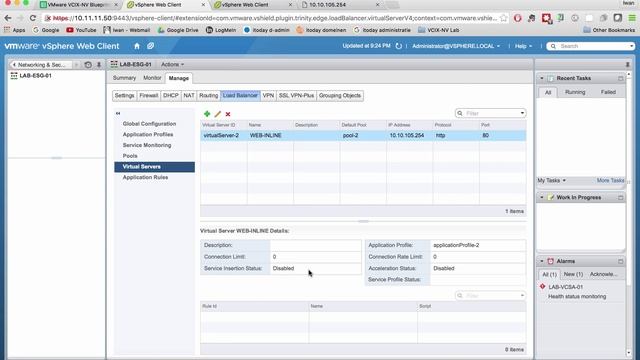The width and height of the screenshot is (640, 360).
Task: Open Grouping Objects sub-tab
Action: coord(340,96)
